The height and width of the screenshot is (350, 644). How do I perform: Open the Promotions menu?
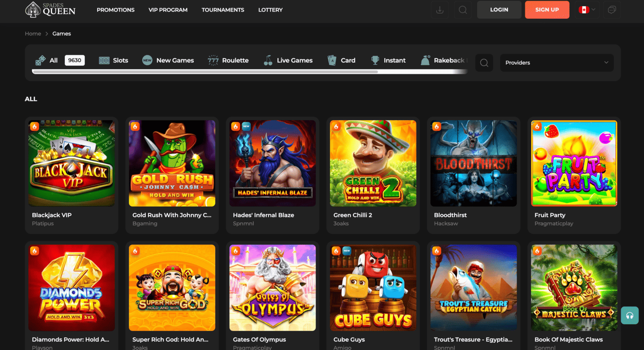115,10
